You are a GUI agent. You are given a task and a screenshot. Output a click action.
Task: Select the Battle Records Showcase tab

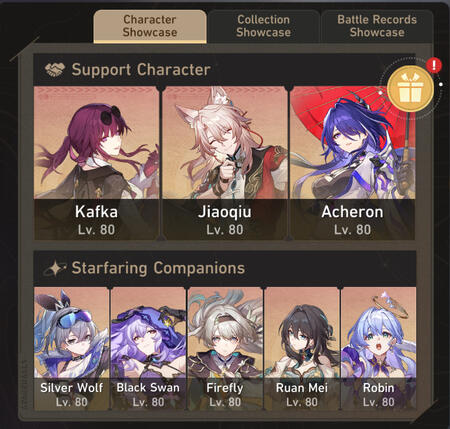(377, 26)
